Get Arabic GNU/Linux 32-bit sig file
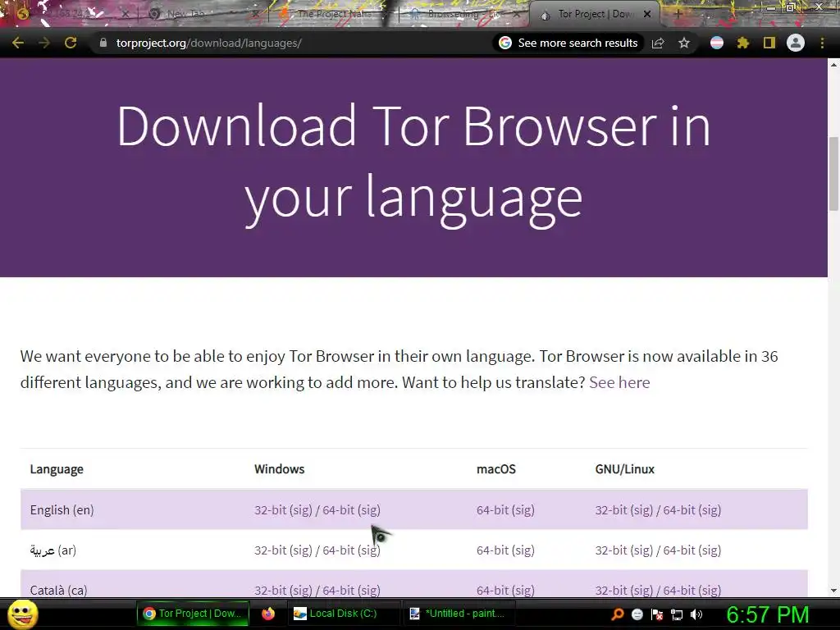840x630 pixels. (x=641, y=550)
